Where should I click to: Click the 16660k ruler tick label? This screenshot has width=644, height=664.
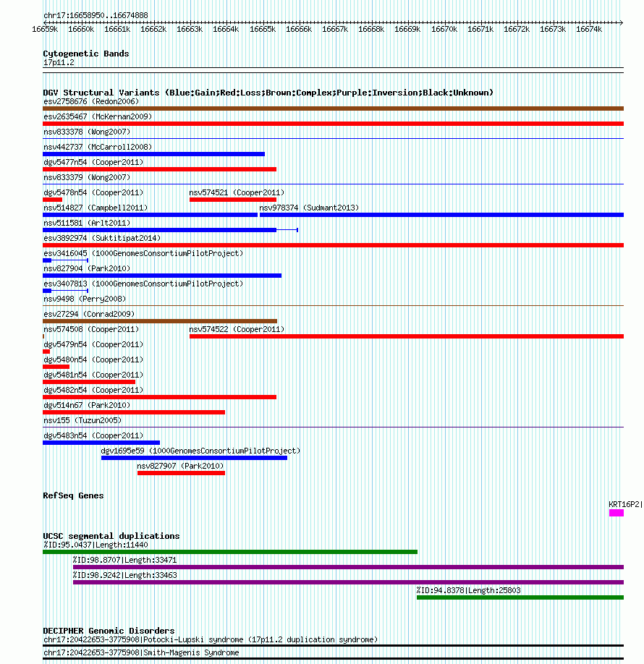(x=81, y=29)
